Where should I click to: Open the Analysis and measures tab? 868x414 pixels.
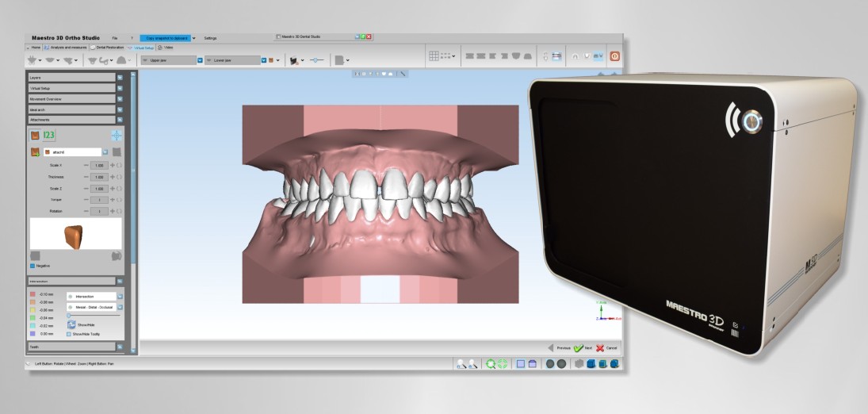point(65,48)
